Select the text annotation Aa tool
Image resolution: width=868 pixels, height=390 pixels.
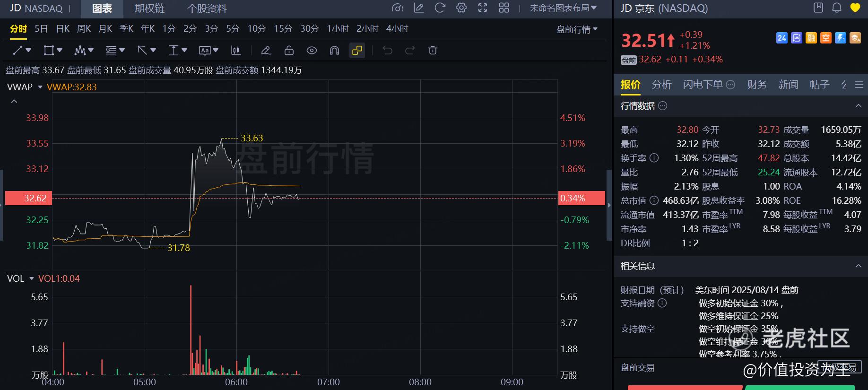pyautogui.click(x=205, y=50)
